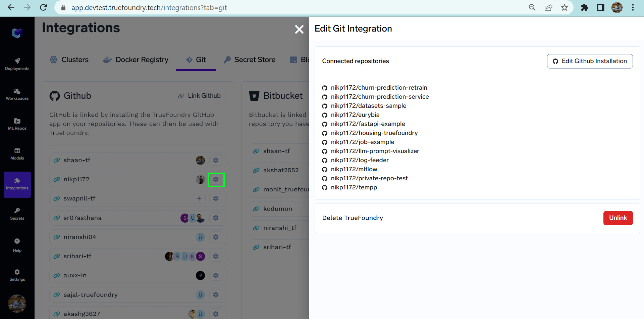644x319 pixels.
Task: Open nikp1172/churn-prediction-retrain repository
Action: click(x=379, y=88)
